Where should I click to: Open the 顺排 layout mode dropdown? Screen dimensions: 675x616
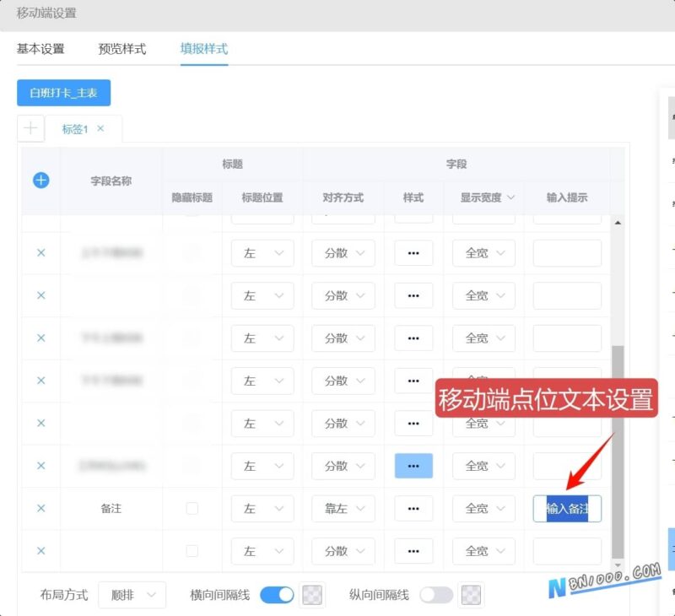[132, 595]
